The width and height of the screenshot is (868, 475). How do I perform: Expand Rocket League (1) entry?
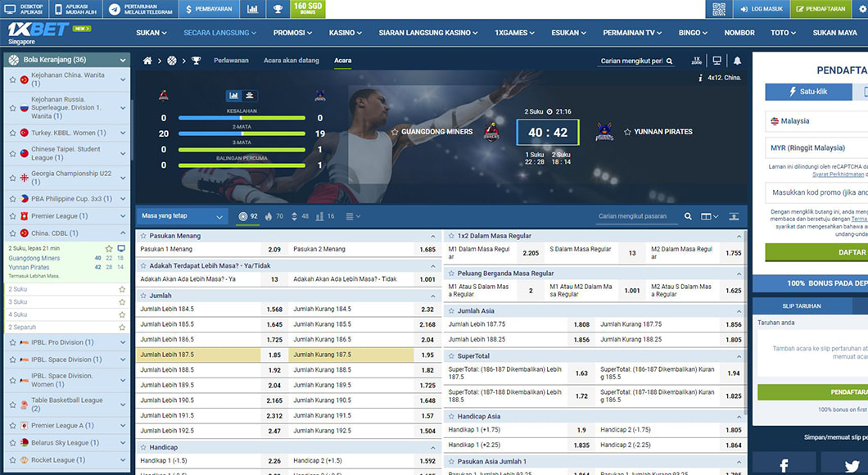point(122,460)
